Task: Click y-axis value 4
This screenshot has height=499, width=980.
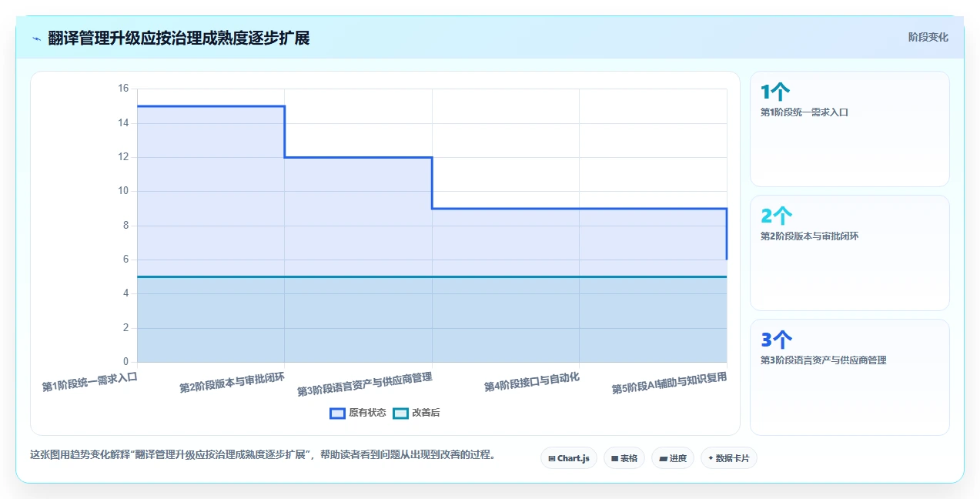Action: coord(125,293)
